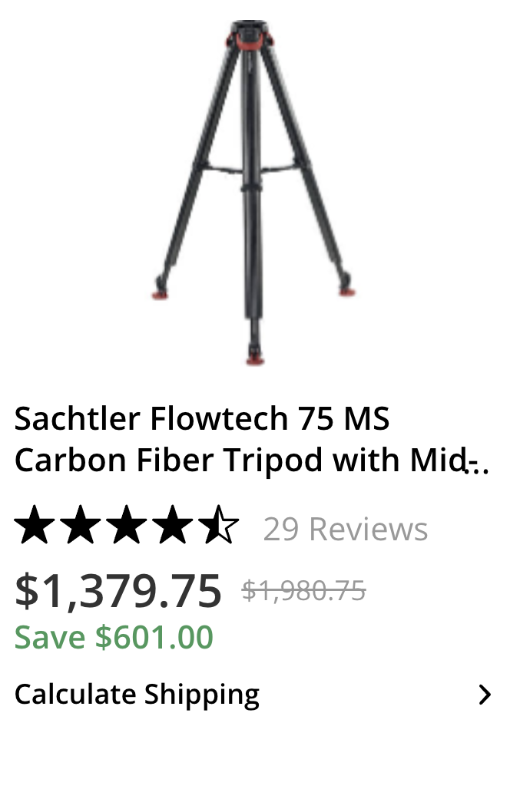The height and width of the screenshot is (812, 510).
Task: Open the 29 Reviews link
Action: (x=346, y=530)
